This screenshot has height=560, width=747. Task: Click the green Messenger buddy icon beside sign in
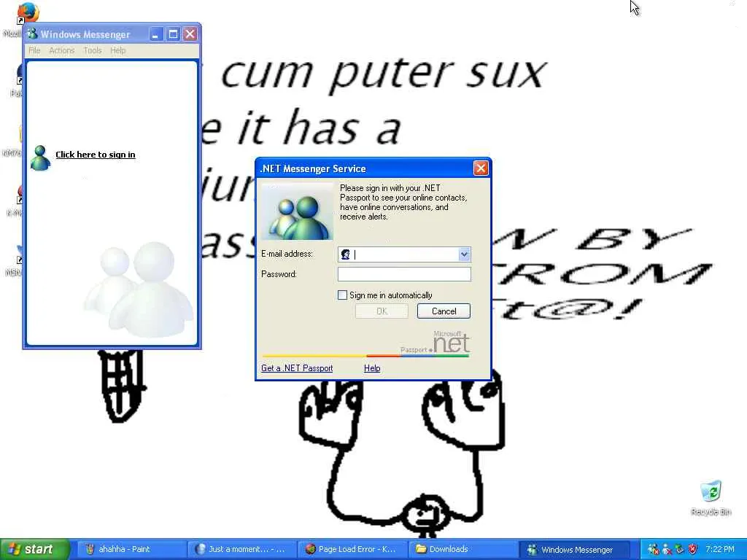click(x=40, y=157)
